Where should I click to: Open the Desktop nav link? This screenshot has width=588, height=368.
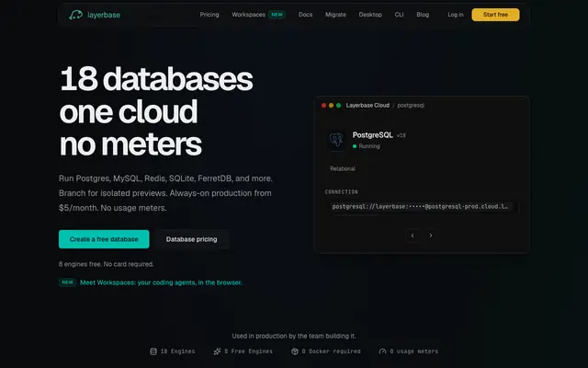(x=370, y=15)
